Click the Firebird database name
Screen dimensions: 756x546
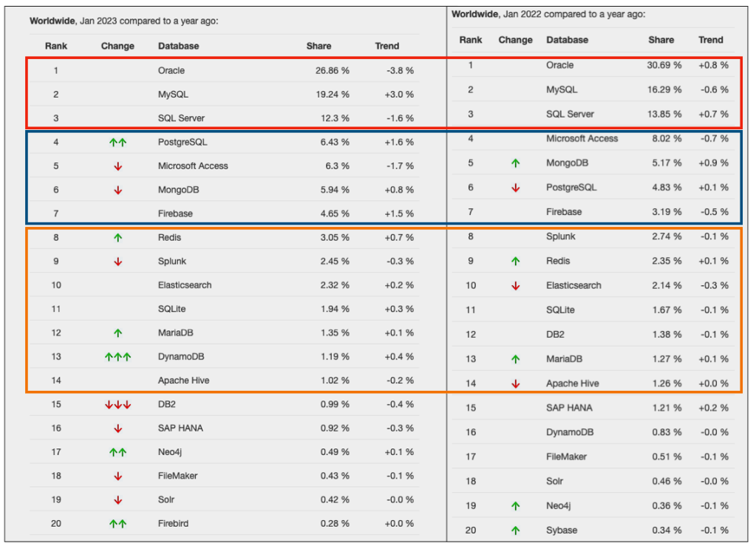click(173, 524)
